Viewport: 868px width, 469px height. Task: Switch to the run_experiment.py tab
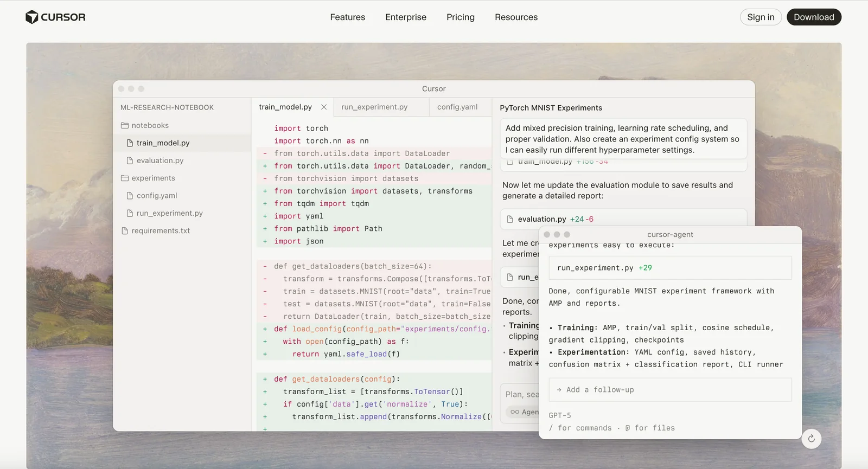coord(374,107)
